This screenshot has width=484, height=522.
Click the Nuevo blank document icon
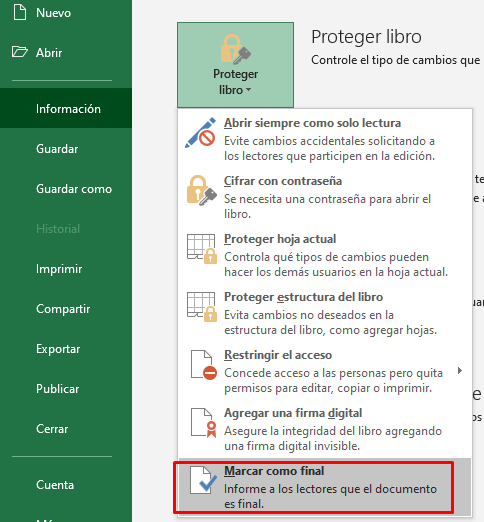tap(20, 12)
